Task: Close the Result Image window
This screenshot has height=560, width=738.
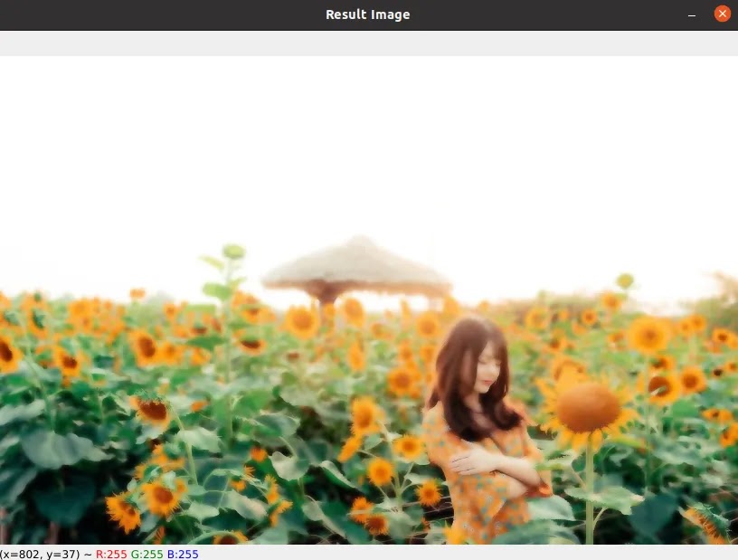Action: point(722,14)
